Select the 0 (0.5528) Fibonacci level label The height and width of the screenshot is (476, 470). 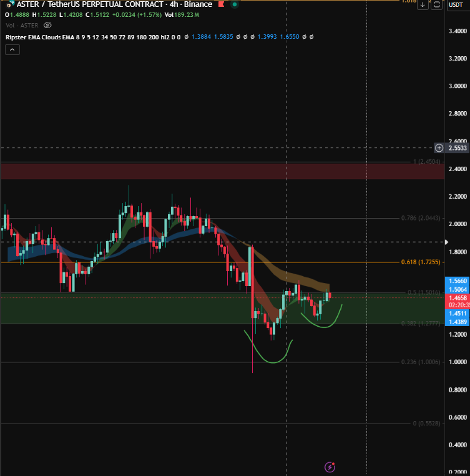426,423
